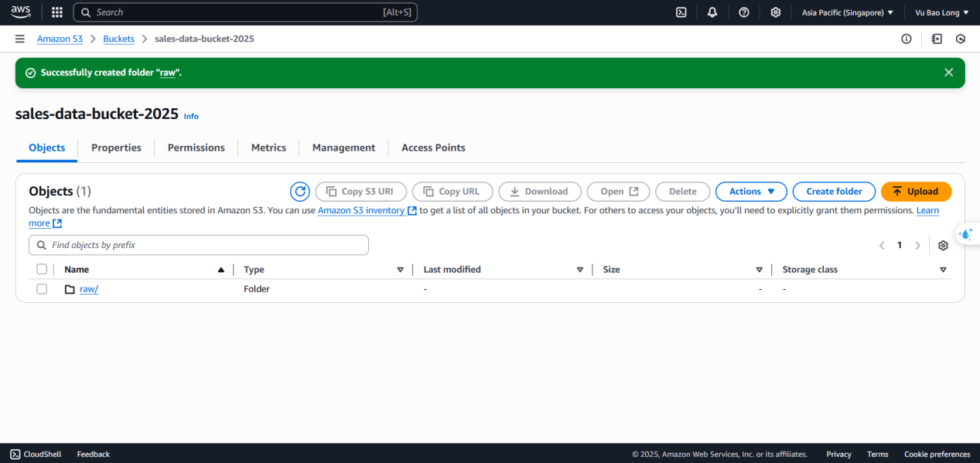Check the raw/ folder row checkbox
Viewport: 980px width, 463px height.
pyautogui.click(x=42, y=289)
